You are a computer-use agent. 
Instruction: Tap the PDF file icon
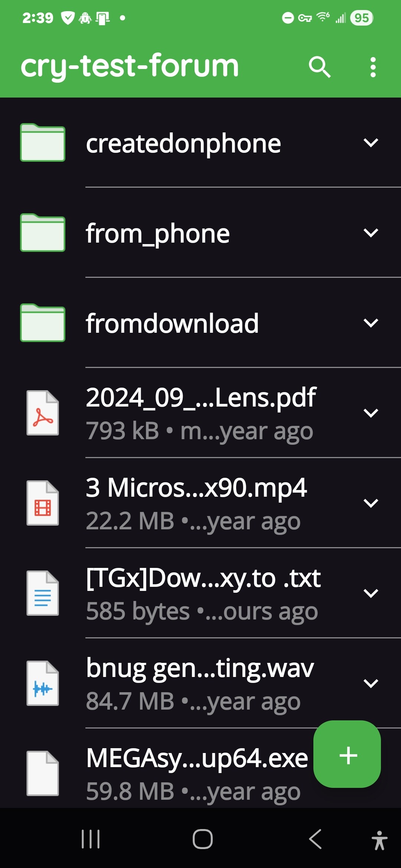(x=43, y=413)
